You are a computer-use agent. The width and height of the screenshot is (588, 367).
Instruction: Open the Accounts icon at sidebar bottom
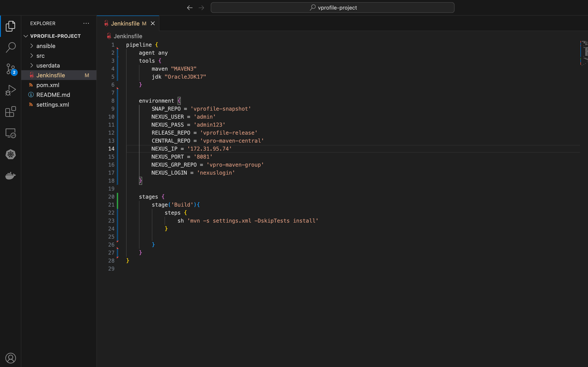point(10,358)
